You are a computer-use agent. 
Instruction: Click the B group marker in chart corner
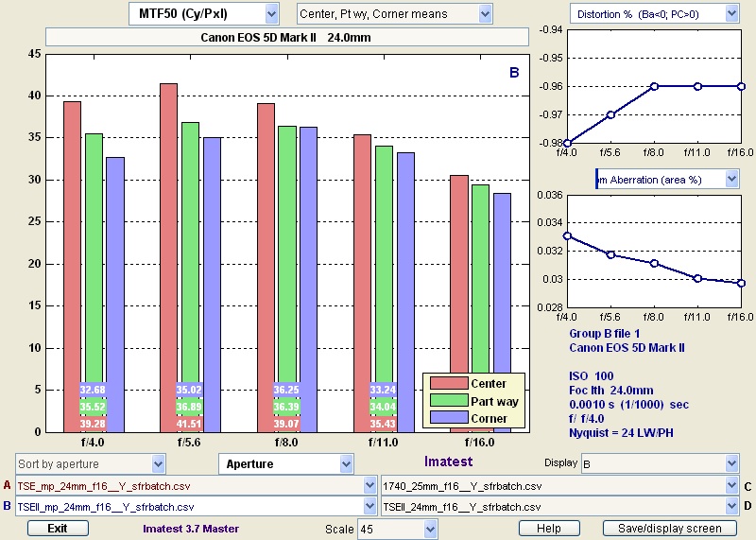coord(514,73)
